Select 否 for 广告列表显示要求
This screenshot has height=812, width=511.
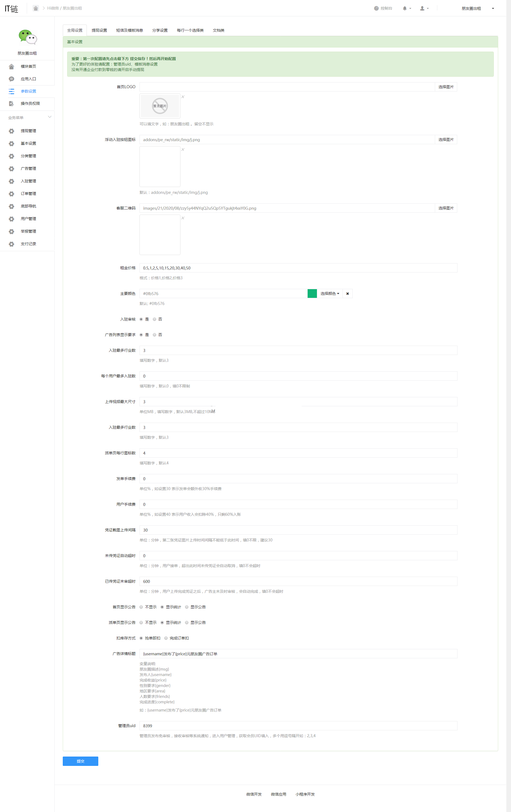[x=155, y=335]
